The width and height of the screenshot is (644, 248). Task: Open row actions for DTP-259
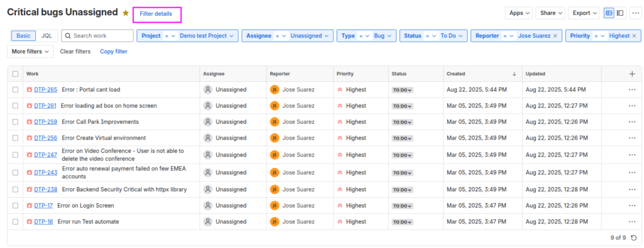tap(632, 122)
